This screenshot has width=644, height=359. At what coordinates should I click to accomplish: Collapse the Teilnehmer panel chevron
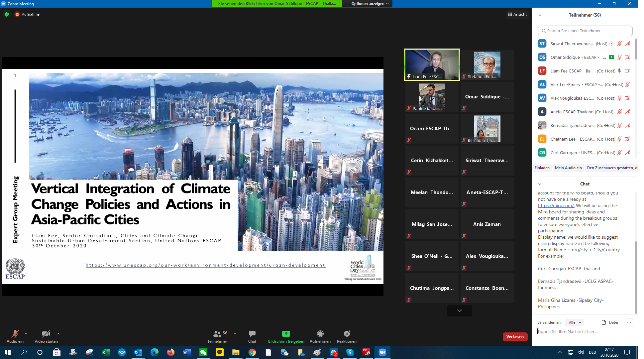pyautogui.click(x=540, y=15)
